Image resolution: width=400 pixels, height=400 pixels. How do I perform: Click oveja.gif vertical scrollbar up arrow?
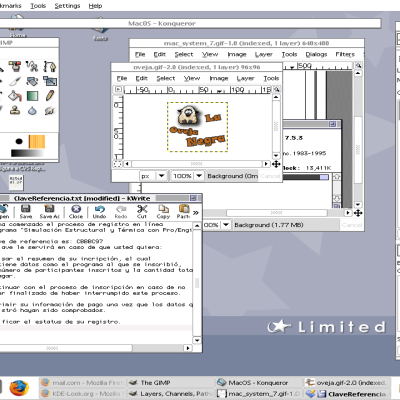(x=276, y=97)
